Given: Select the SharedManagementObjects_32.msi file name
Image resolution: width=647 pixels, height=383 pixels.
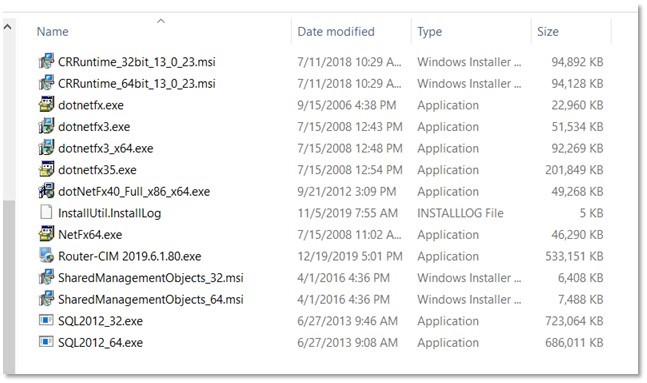Looking at the screenshot, I should [x=151, y=278].
